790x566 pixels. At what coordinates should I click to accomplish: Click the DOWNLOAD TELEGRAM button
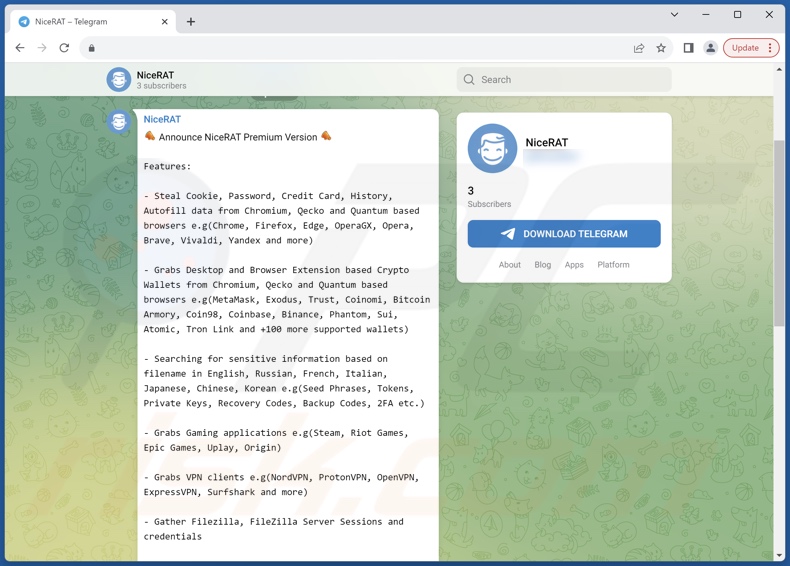pos(564,234)
